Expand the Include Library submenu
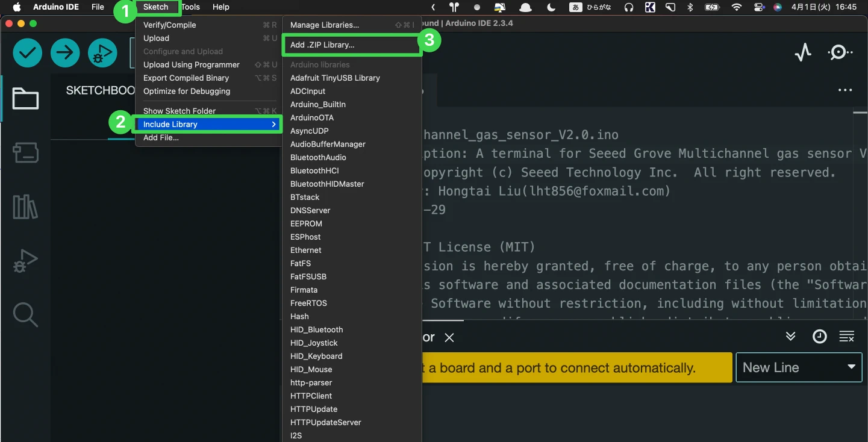This screenshot has width=868, height=442. coord(210,124)
